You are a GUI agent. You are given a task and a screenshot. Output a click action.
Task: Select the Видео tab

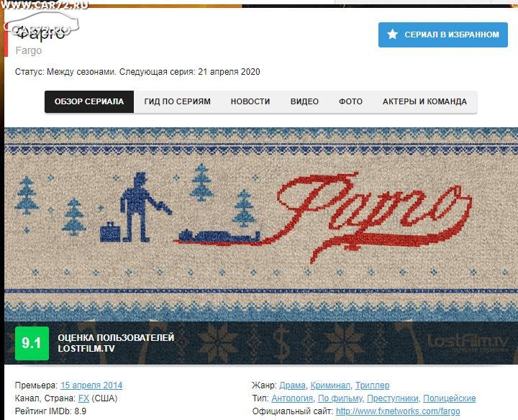pyautogui.click(x=304, y=101)
